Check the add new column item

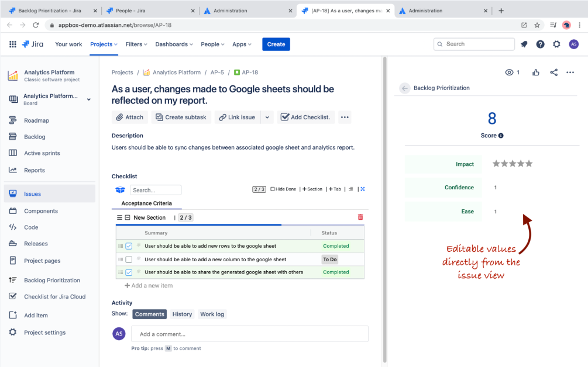pyautogui.click(x=129, y=259)
